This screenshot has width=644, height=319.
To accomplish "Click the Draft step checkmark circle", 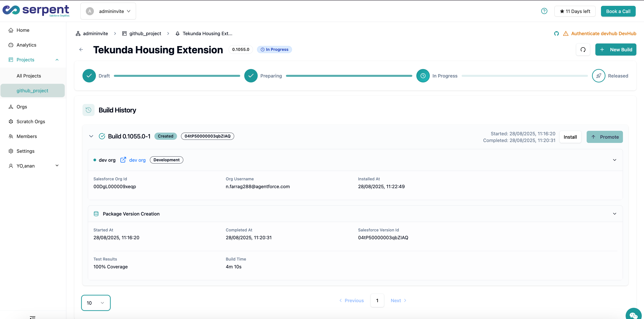I will [x=89, y=76].
